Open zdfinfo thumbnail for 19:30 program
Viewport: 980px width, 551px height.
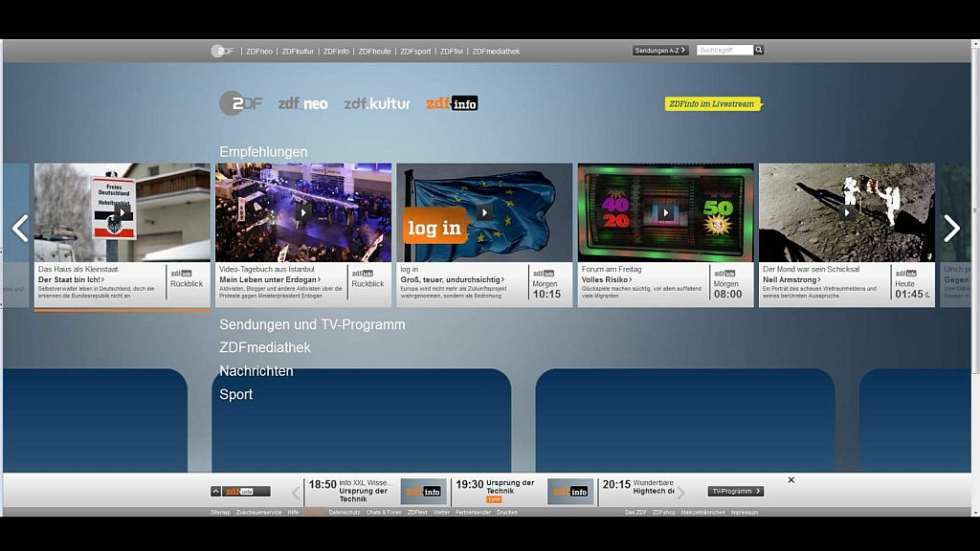point(570,492)
